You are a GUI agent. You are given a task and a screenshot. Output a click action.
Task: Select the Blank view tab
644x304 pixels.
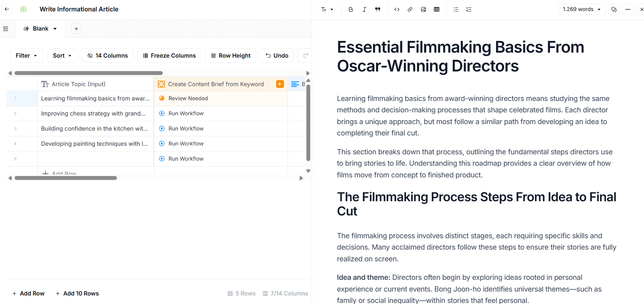point(40,29)
